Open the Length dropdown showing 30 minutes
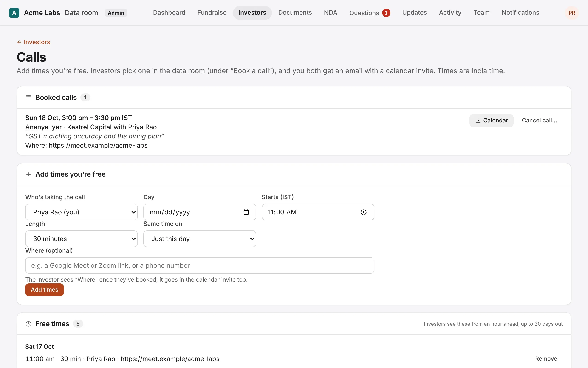588x368 pixels. (81, 239)
